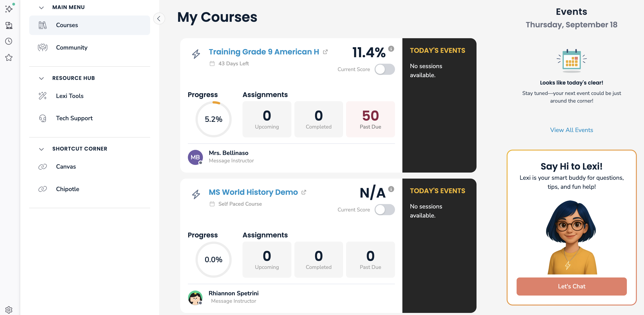
Task: Click the sparkle AI icon in left rail
Action: 9,9
